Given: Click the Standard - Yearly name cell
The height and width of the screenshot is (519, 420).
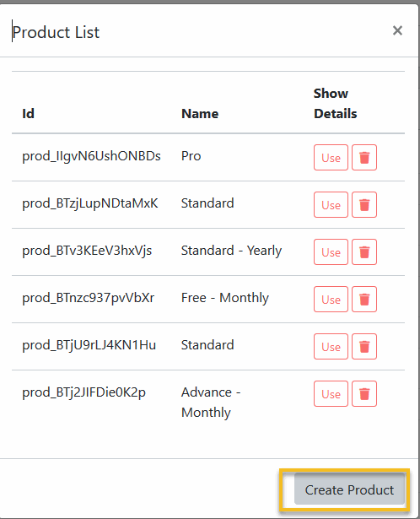Looking at the screenshot, I should click(231, 251).
